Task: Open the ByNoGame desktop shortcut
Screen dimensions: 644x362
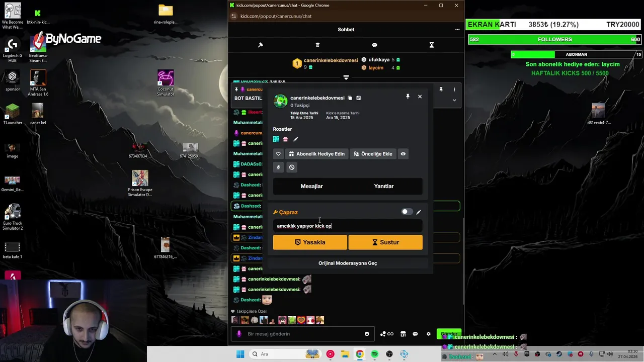Action: pyautogui.click(x=66, y=39)
